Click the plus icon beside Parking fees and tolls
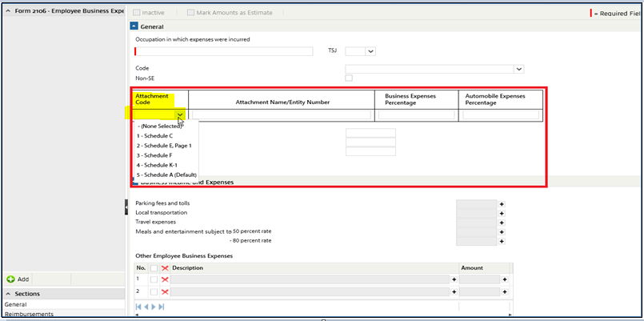The width and height of the screenshot is (644, 321). pyautogui.click(x=502, y=204)
